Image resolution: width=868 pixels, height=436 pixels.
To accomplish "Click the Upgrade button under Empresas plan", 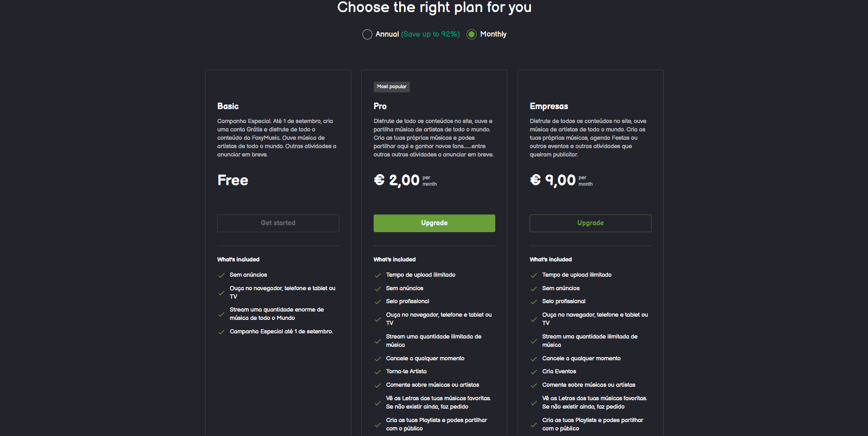I will tap(590, 223).
